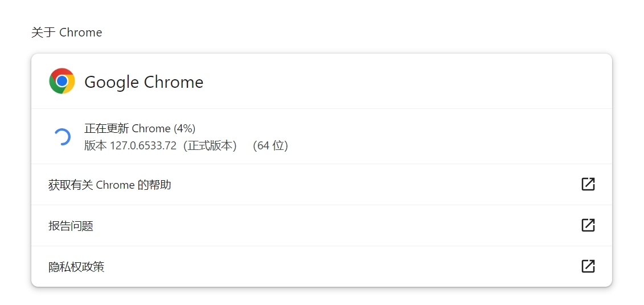The height and width of the screenshot is (305, 644).
Task: Click the 版本 word before version number
Action: click(x=95, y=145)
